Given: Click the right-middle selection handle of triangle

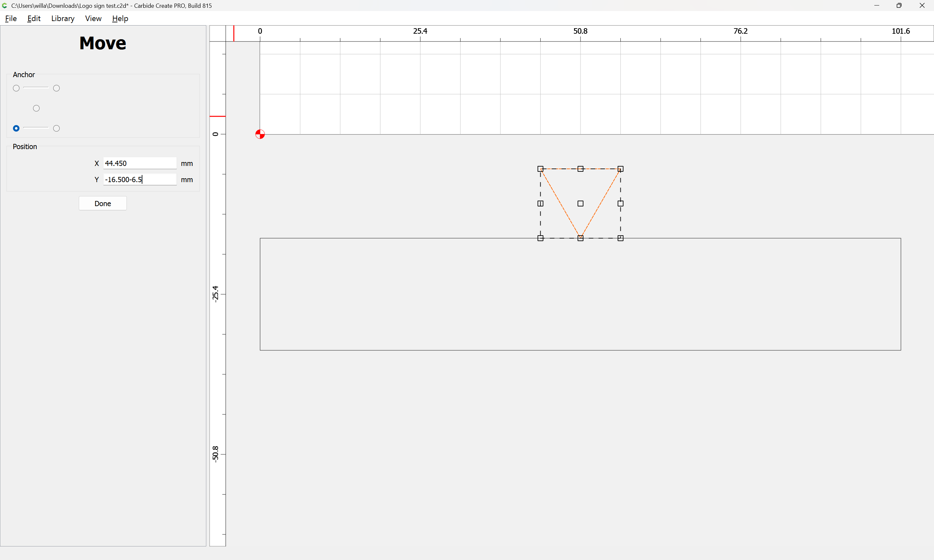Looking at the screenshot, I should pyautogui.click(x=621, y=204).
